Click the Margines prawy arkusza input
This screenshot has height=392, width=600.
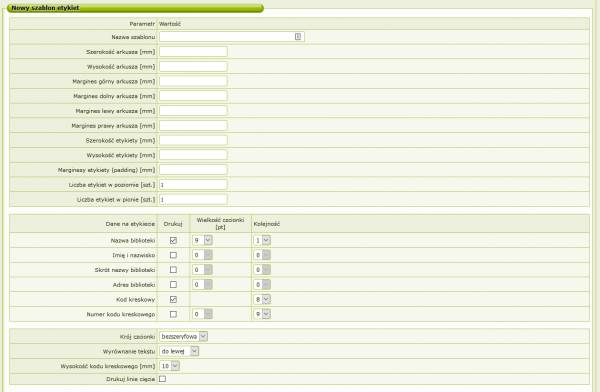pos(193,126)
